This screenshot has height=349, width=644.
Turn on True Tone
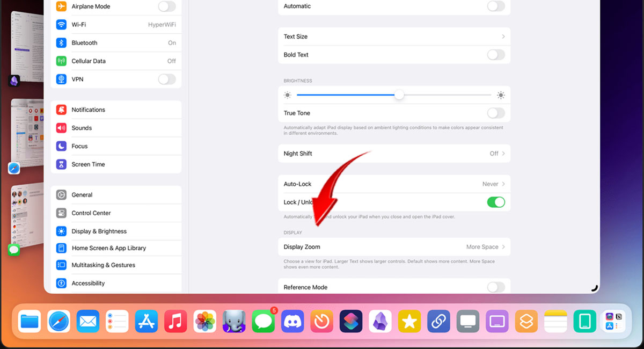495,113
